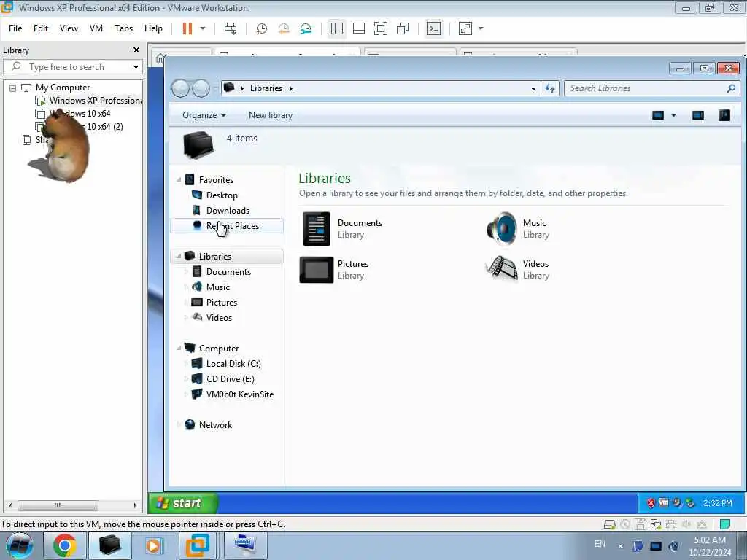
Task: Click the red security shield tray icon
Action: tap(651, 503)
